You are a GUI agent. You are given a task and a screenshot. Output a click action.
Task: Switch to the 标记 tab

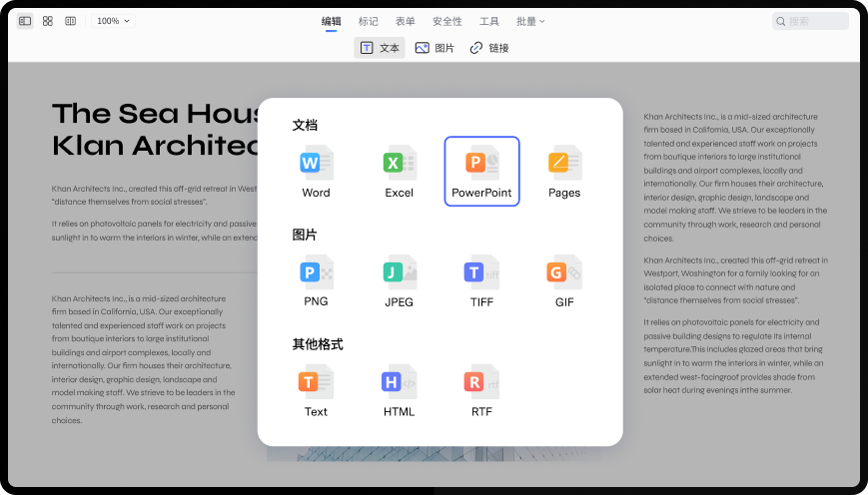coord(369,21)
